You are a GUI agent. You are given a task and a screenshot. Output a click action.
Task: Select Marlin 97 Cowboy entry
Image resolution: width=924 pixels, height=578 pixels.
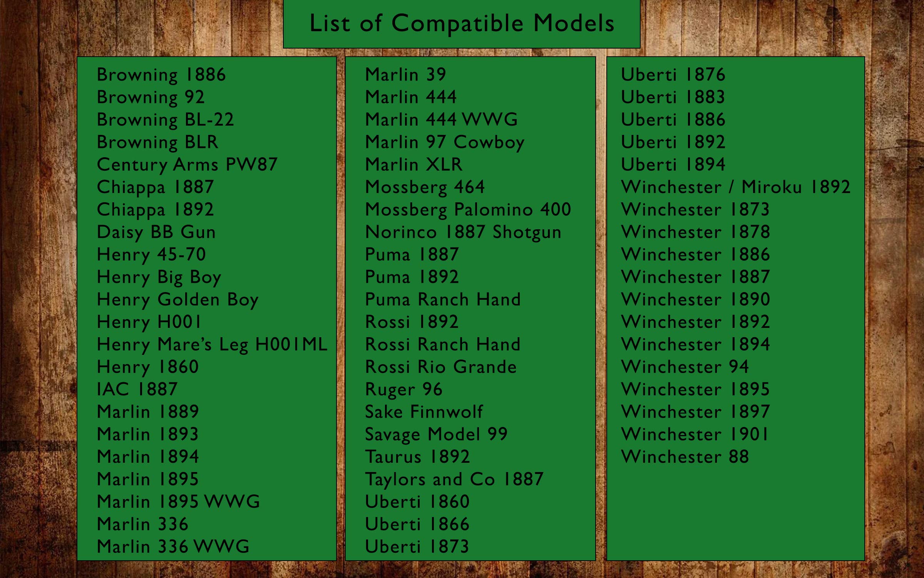coord(444,142)
